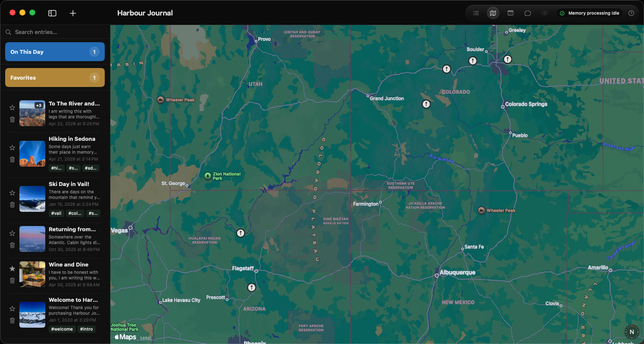Trash the Ski Day in Vail entry

click(12, 205)
